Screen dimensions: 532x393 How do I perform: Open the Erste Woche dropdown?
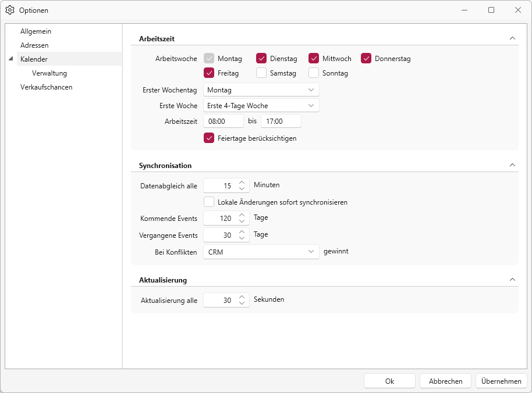tap(261, 105)
